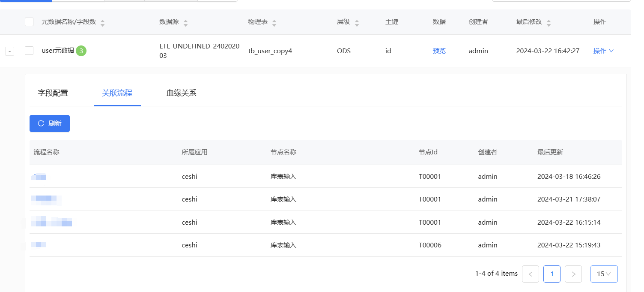Click the 2024-03-22 15:19:43 timestamp
This screenshot has width=644, height=292.
tap(569, 245)
